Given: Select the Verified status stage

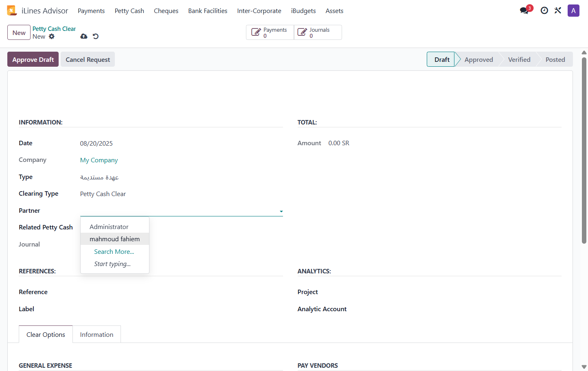Looking at the screenshot, I should 519,59.
